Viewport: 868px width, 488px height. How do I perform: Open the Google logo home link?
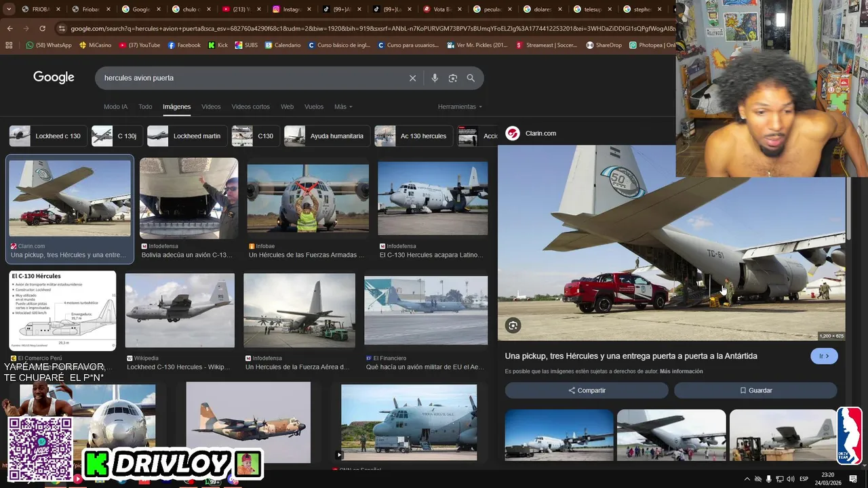[x=54, y=77]
